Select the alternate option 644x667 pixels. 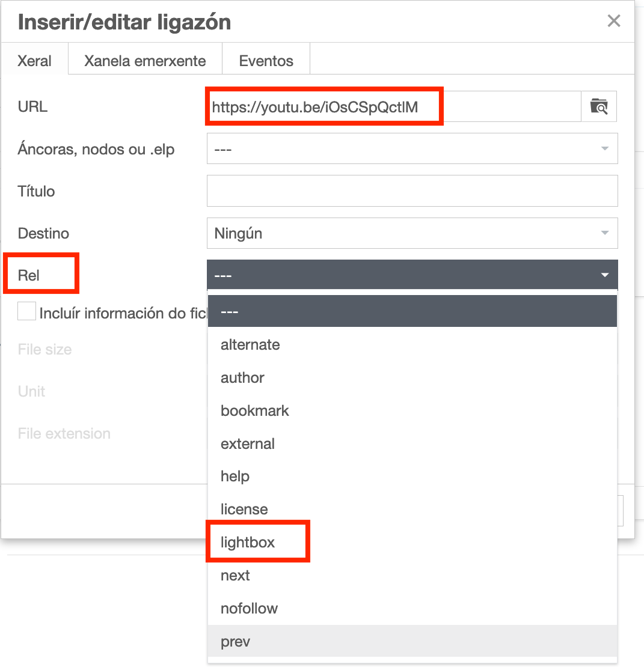pos(250,345)
